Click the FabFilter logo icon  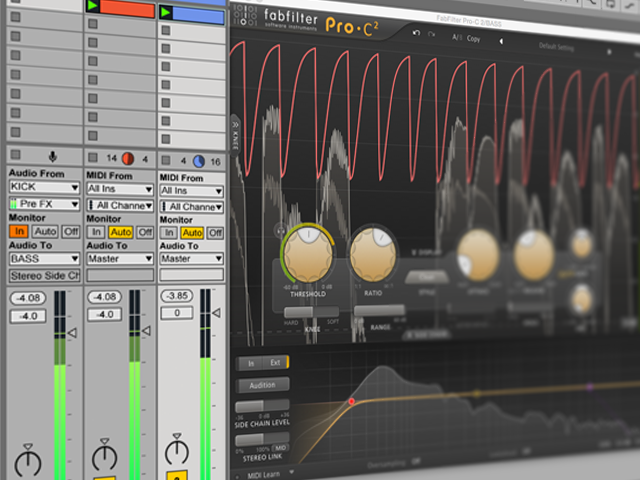click(245, 16)
